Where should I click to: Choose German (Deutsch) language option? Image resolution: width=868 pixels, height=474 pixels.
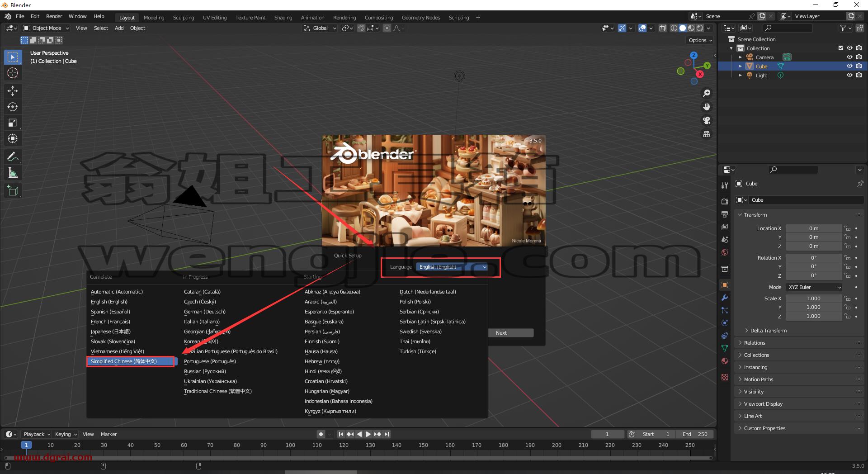coord(204,312)
